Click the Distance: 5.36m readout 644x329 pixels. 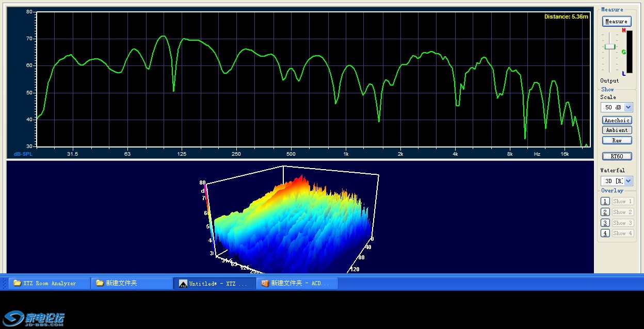(x=566, y=17)
